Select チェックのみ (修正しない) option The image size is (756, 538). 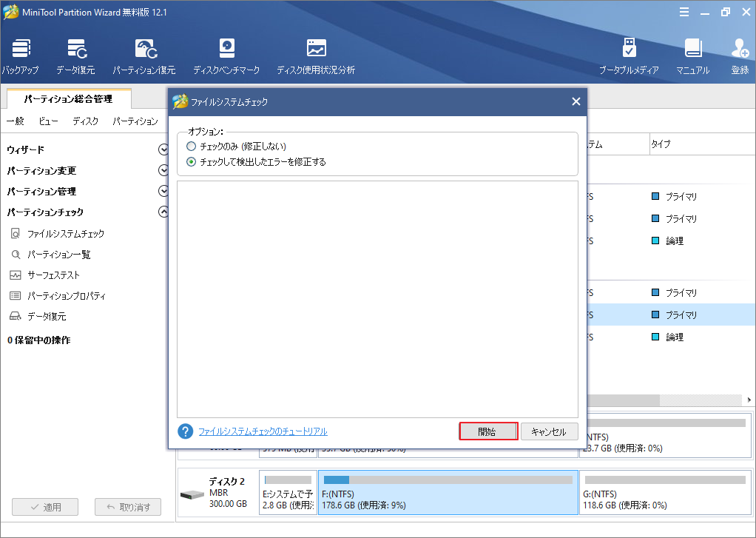[x=236, y=147]
